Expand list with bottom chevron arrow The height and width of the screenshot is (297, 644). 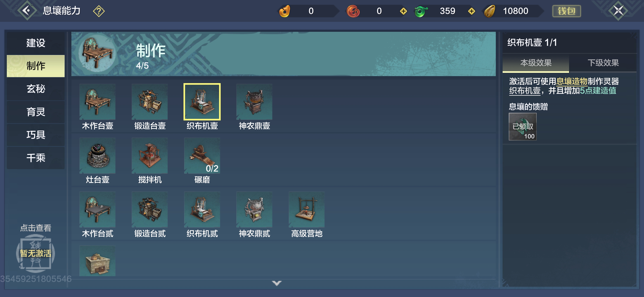(277, 283)
